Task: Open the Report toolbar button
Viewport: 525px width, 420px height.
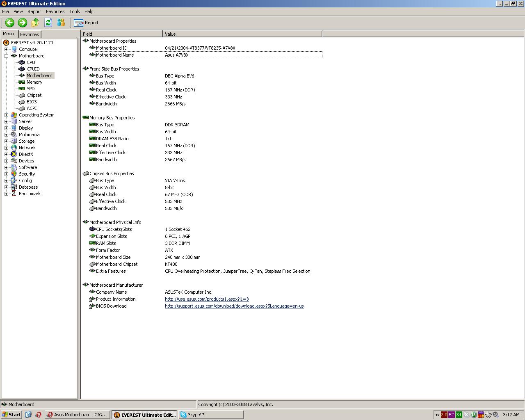Action: [86, 23]
